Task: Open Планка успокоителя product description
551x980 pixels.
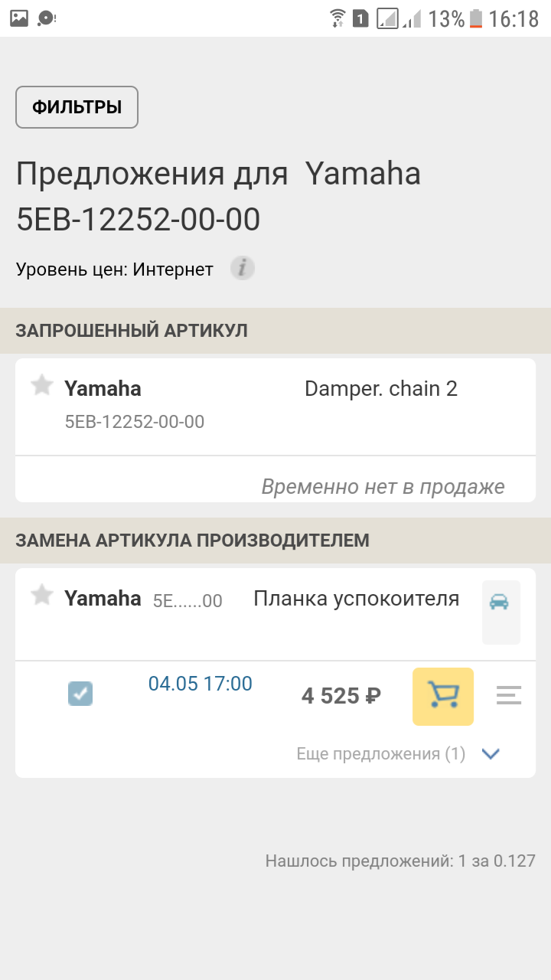Action: click(356, 599)
